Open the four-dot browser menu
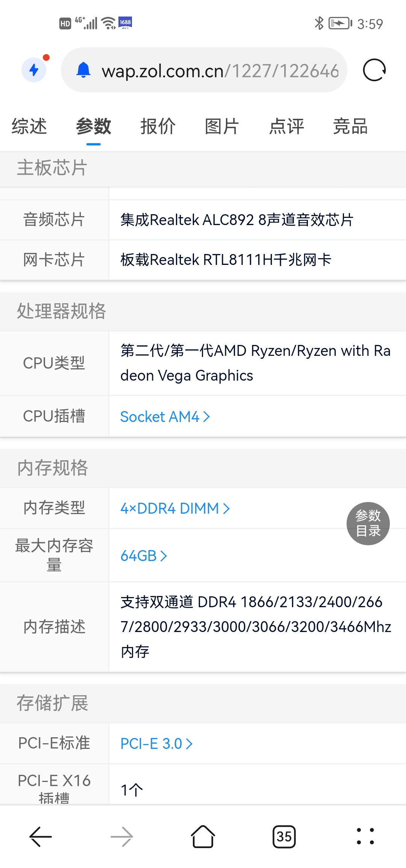Image resolution: width=406 pixels, height=868 pixels. [x=365, y=836]
